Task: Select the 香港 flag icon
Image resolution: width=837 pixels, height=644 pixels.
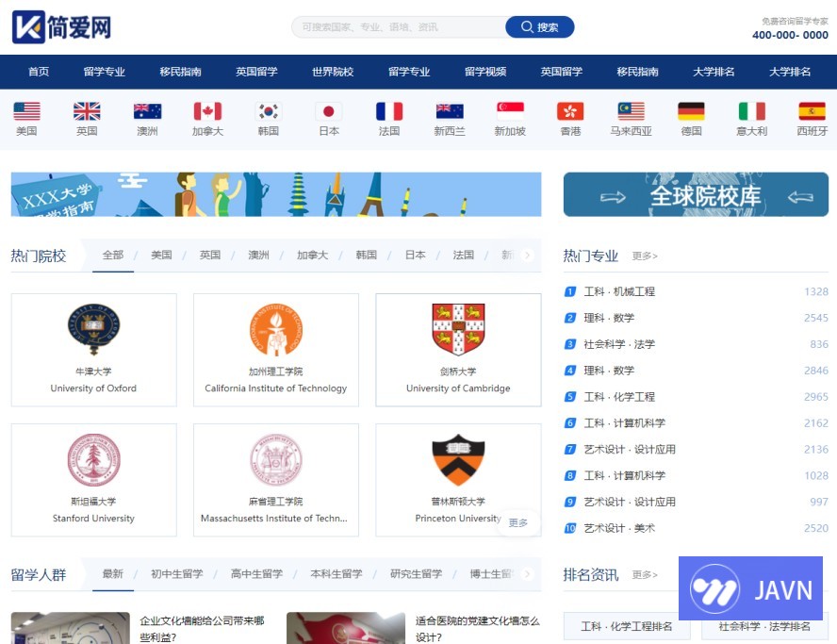Action: pos(570,111)
